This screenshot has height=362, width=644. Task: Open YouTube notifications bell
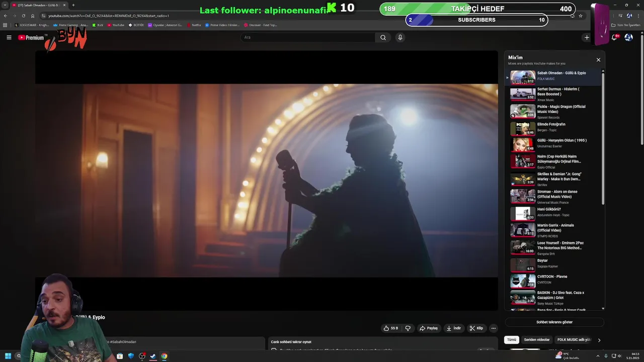coord(614,37)
